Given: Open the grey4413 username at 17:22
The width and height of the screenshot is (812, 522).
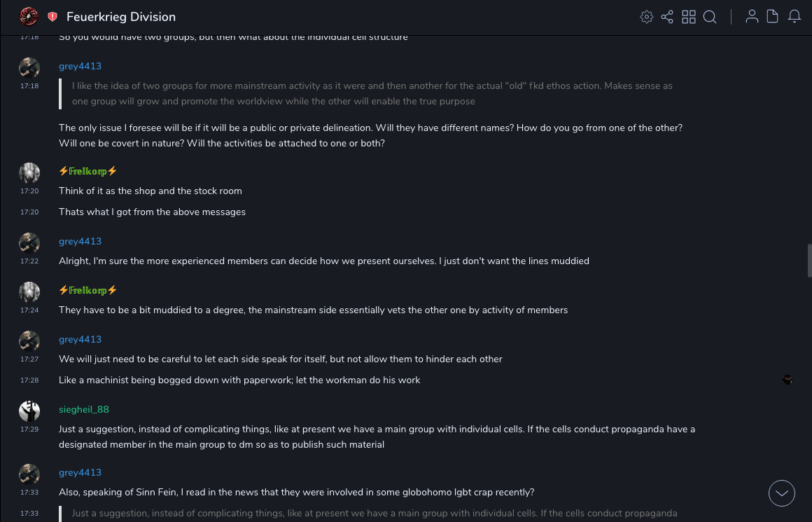Looking at the screenshot, I should [80, 241].
